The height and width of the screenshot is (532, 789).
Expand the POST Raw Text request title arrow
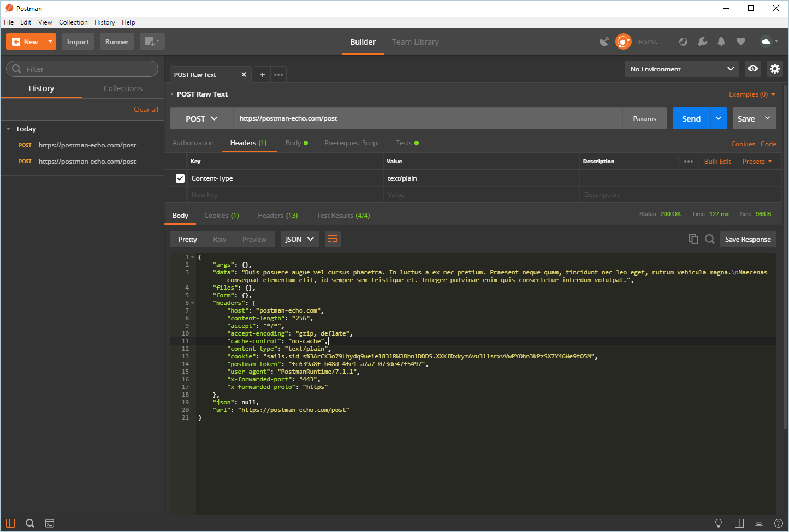point(172,94)
